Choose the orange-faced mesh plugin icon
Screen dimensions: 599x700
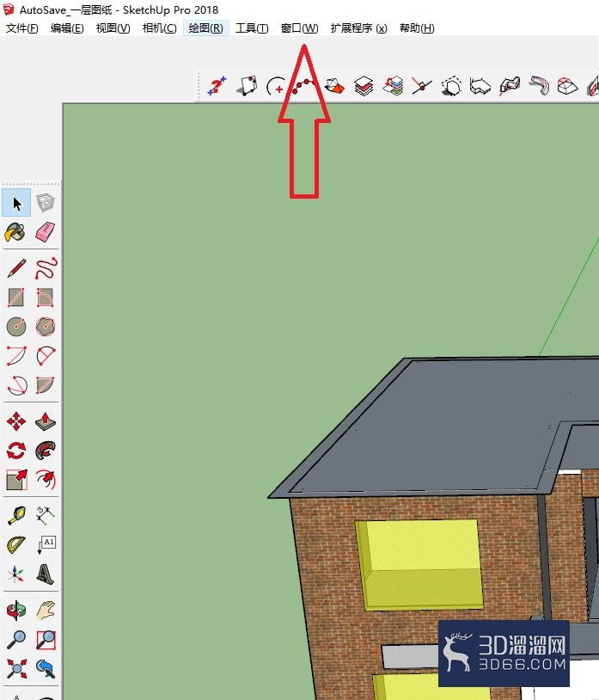(x=334, y=86)
